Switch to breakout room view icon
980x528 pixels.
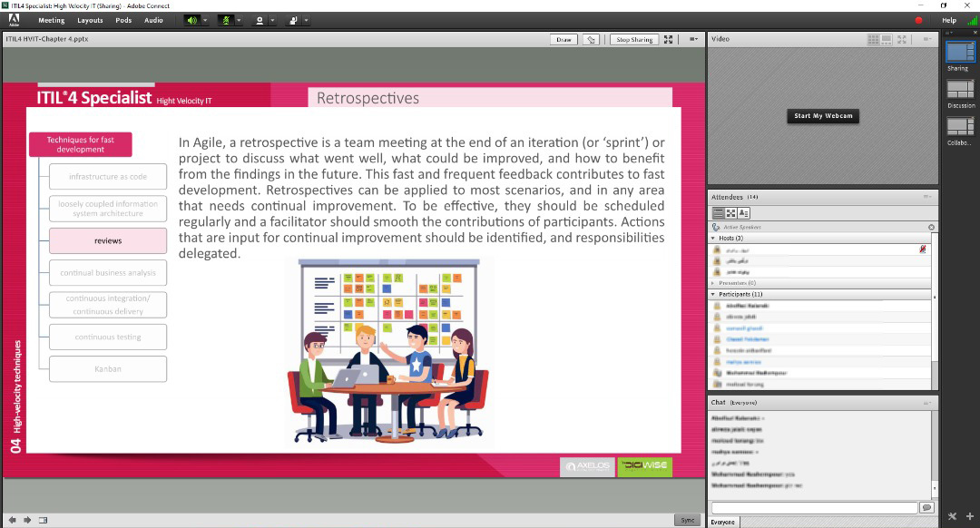730,214
